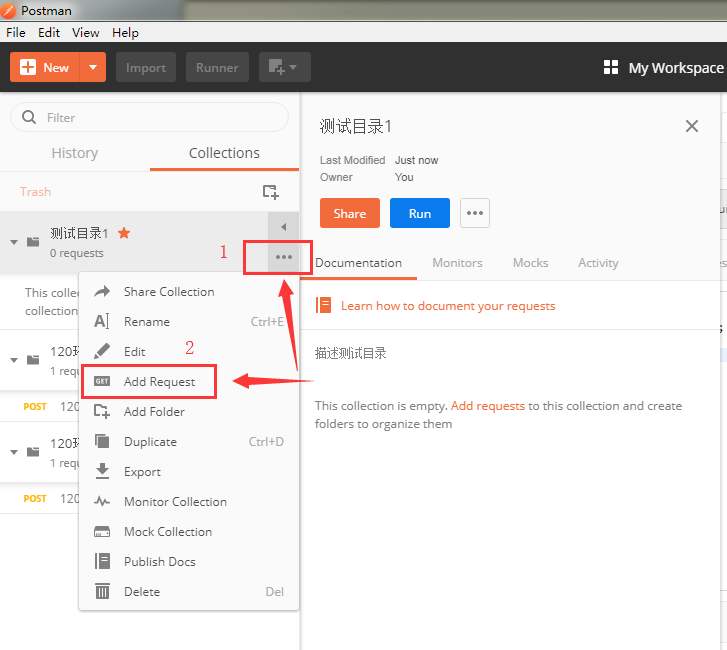
Task: Switch to the History tab
Action: tap(75, 153)
